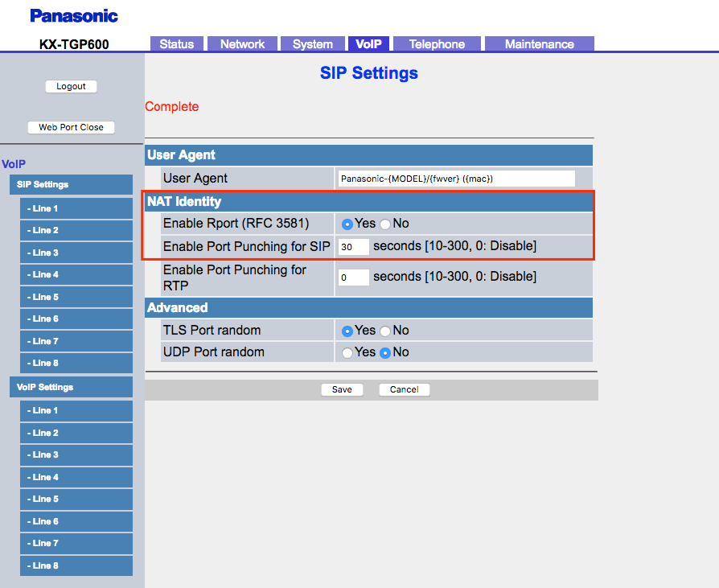Focus the User Agent text field
Image resolution: width=719 pixels, height=588 pixels.
(457, 179)
